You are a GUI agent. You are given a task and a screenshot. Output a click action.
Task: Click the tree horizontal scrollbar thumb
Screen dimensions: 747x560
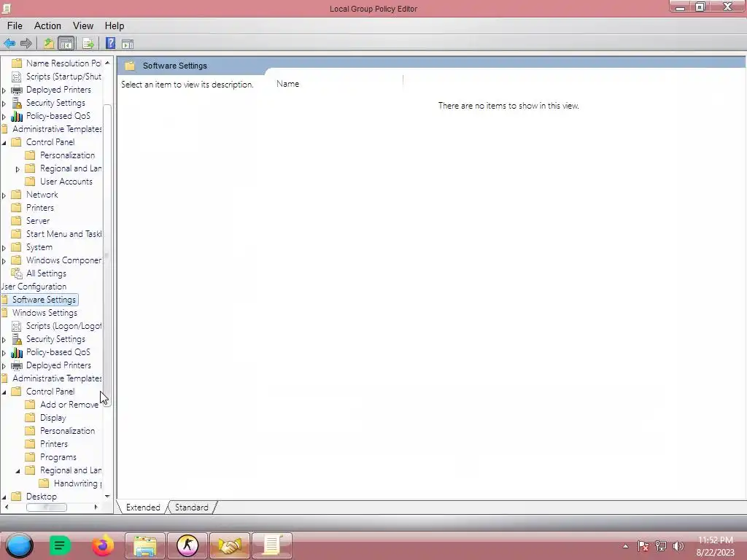46,507
